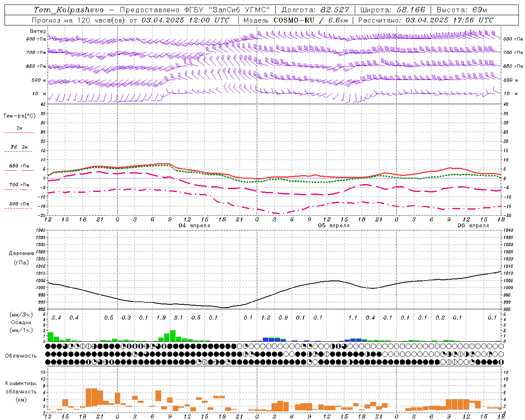Click the '(гПа)' pressure unit label
The height and width of the screenshot is (420, 525).
pyautogui.click(x=21, y=263)
